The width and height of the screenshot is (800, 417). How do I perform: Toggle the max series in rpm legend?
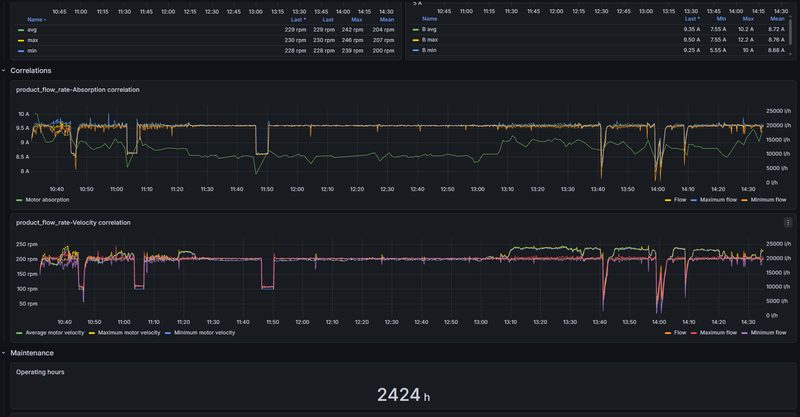pos(33,40)
